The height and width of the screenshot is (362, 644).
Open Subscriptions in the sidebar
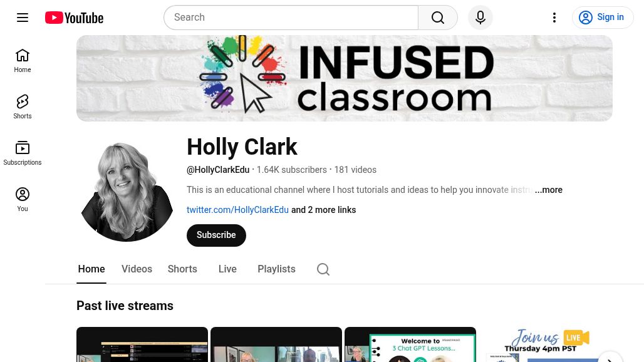[23, 153]
